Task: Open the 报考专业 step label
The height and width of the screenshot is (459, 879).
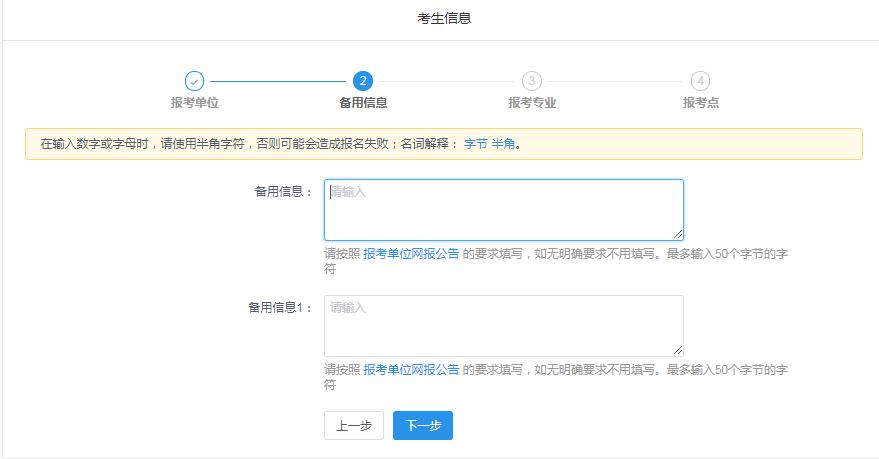Action: click(x=532, y=103)
